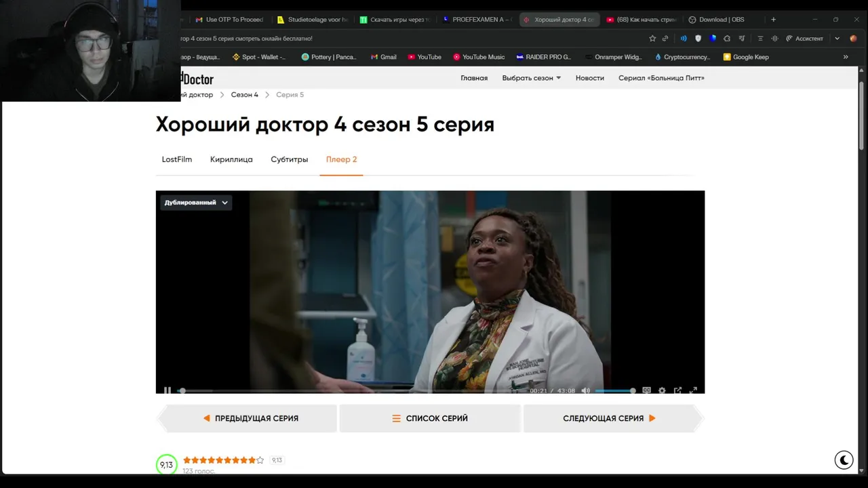Image resolution: width=868 pixels, height=488 pixels.
Task: Click the blue sound waves toolbar icon
Action: coord(684,39)
